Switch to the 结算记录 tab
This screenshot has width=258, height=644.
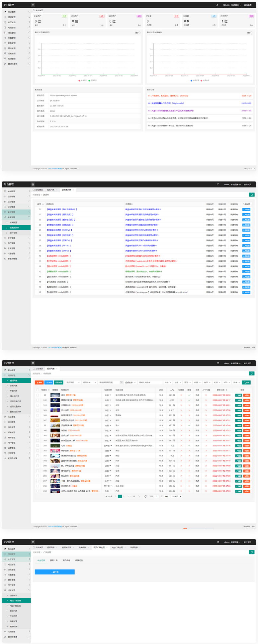point(79,561)
